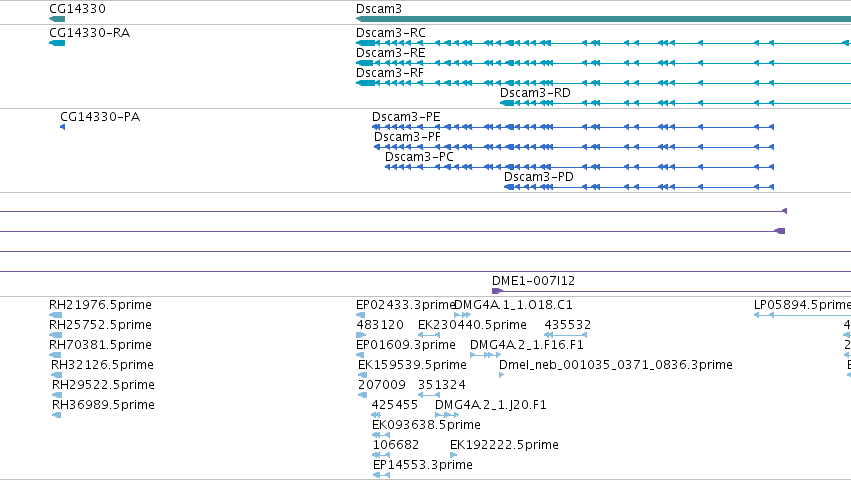Select the EP14553.3prime label

click(423, 465)
